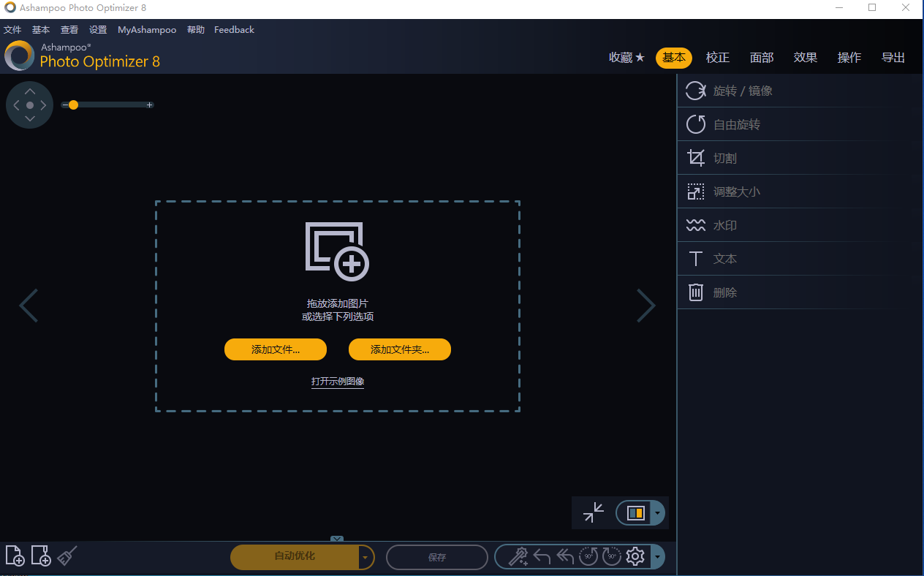Click the double-arrow undo all icon
Viewport: 924px width, 576px height.
pyautogui.click(x=565, y=557)
